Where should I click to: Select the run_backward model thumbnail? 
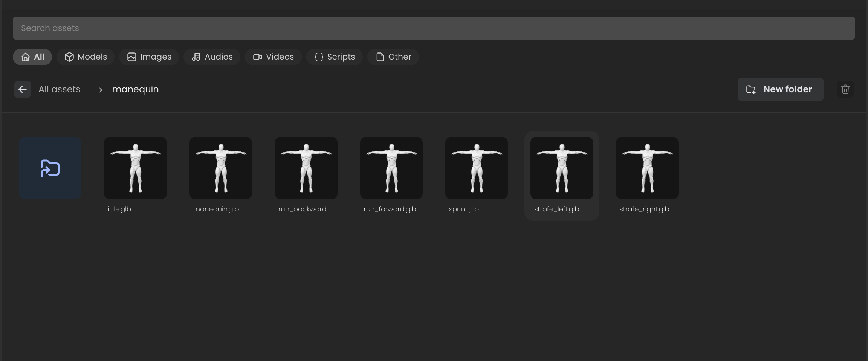click(306, 168)
